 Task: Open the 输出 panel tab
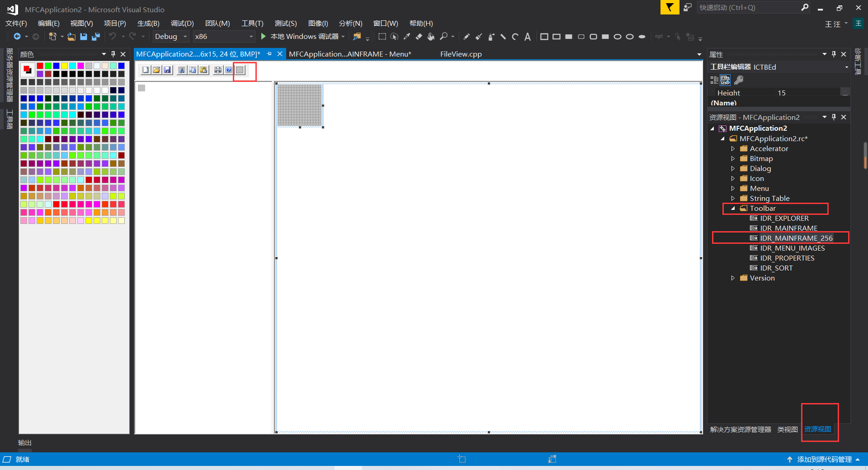point(25,443)
